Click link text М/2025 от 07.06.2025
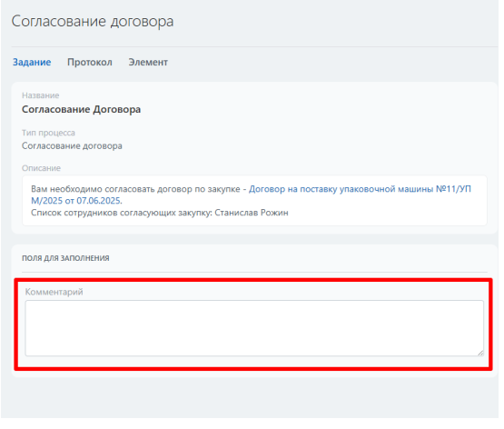This screenshot has width=504, height=429. point(76,201)
